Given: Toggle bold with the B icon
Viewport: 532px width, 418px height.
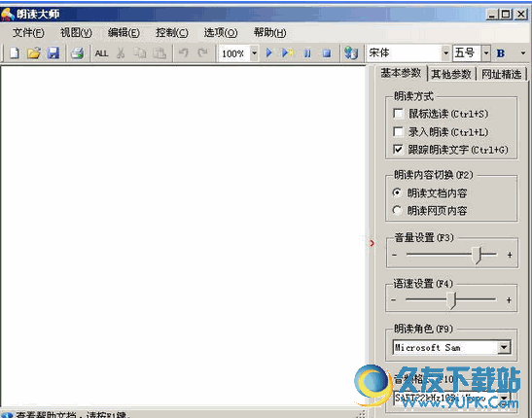Looking at the screenshot, I should point(501,53).
